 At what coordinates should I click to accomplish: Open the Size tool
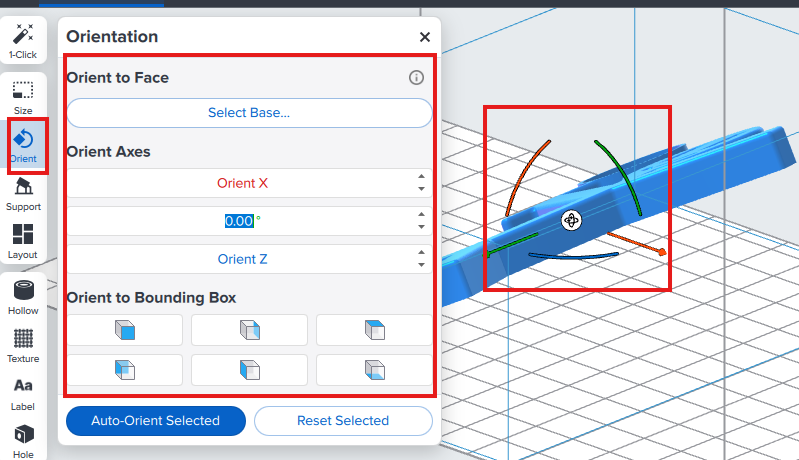coord(23,96)
